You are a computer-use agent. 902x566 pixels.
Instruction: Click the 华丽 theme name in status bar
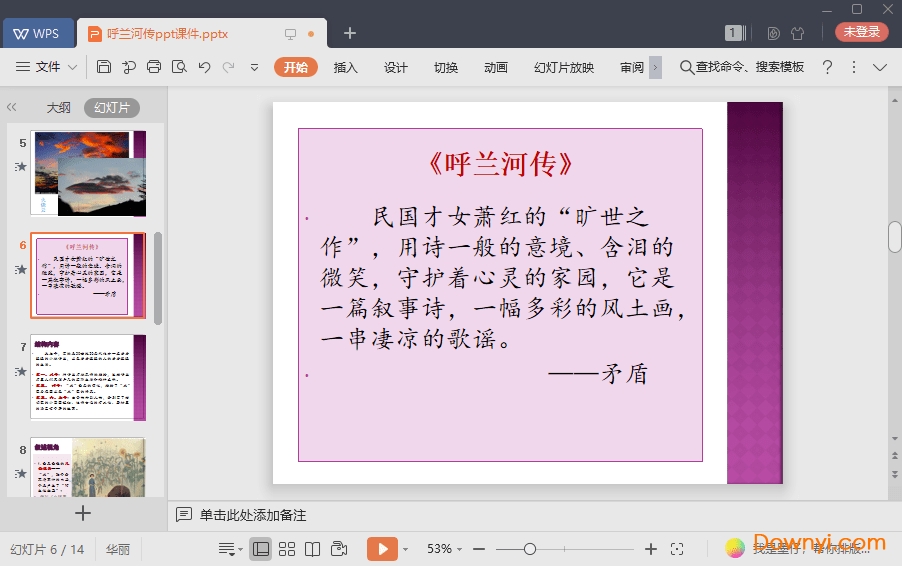click(117, 549)
